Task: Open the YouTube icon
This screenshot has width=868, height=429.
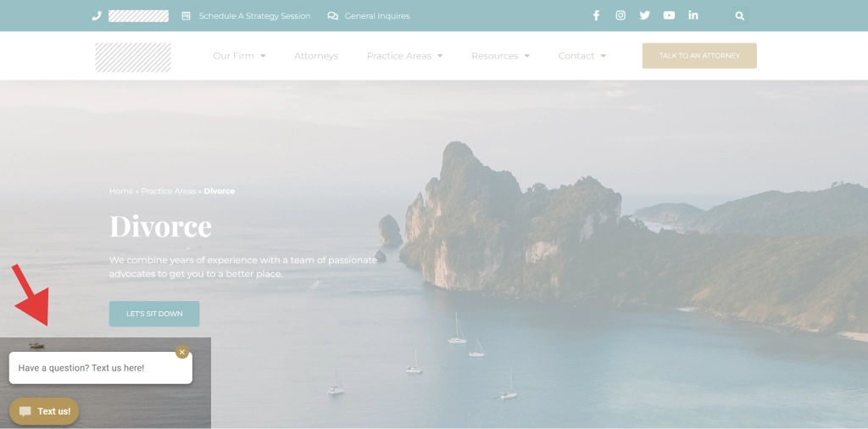Action: [670, 15]
